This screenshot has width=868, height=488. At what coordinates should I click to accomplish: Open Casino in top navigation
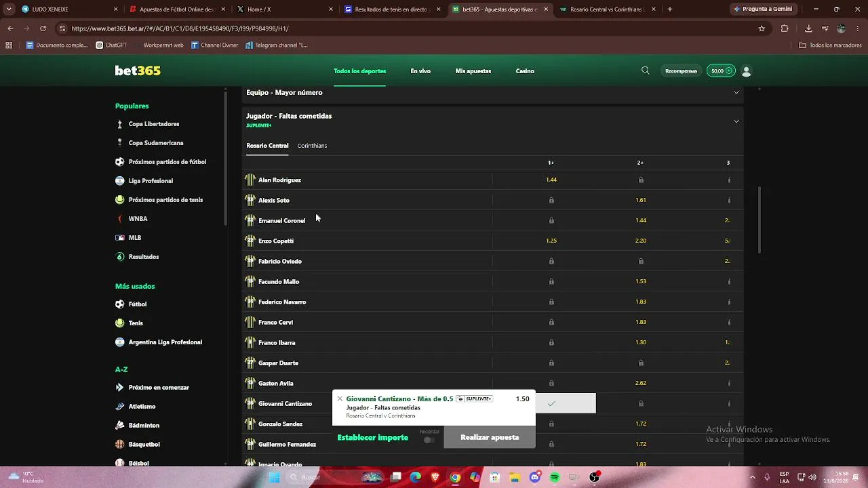click(x=525, y=71)
